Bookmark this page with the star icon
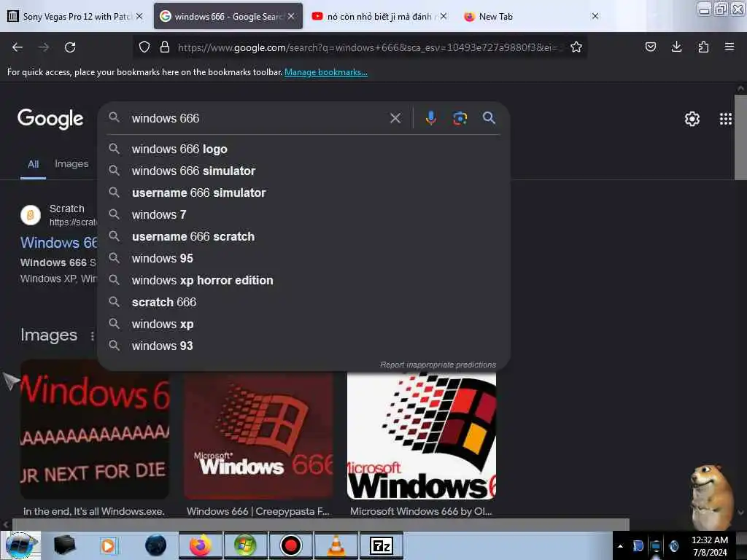 pos(576,47)
